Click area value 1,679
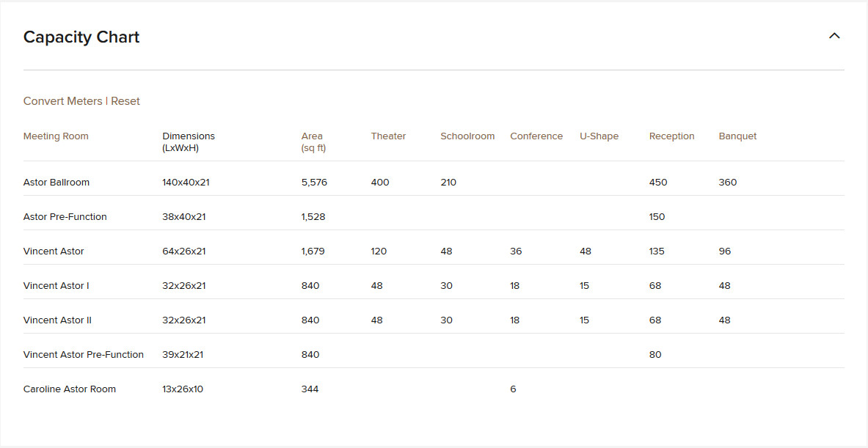This screenshot has height=448, width=868. click(x=313, y=251)
